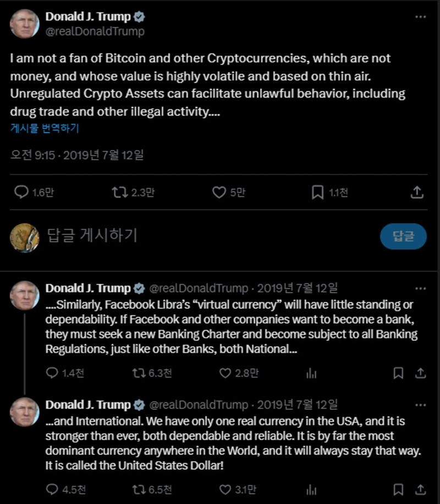
Task: Bookmark the Facebook Libra tweet
Action: [x=398, y=373]
